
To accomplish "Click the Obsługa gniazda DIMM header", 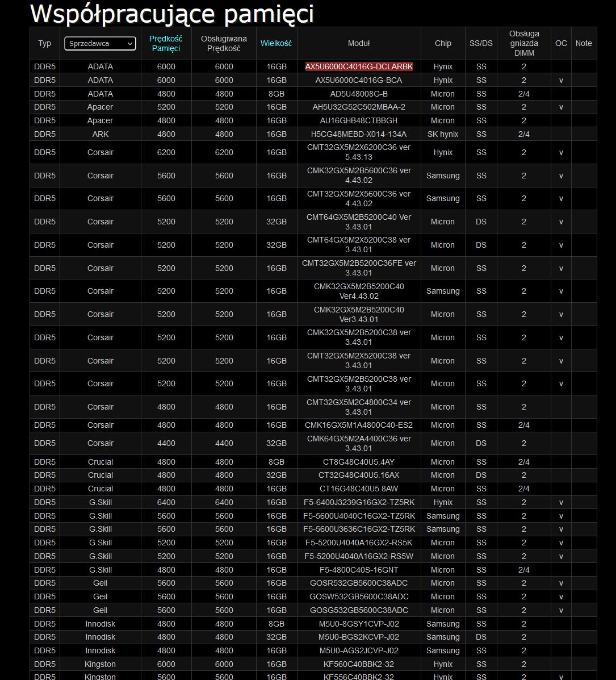I will [523, 43].
